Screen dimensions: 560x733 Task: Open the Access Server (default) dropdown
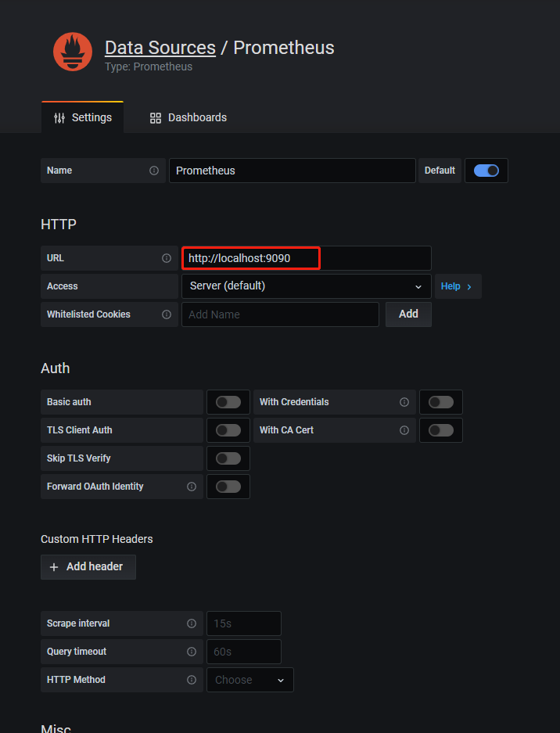(x=306, y=286)
